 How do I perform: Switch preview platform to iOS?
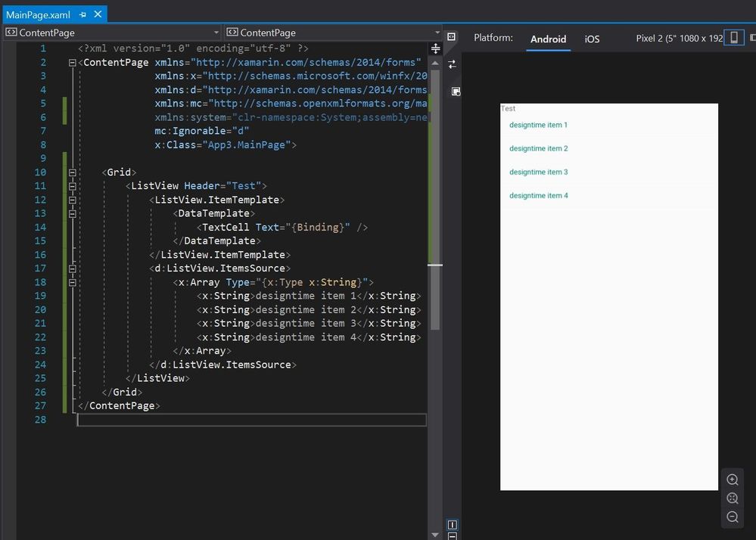click(592, 39)
